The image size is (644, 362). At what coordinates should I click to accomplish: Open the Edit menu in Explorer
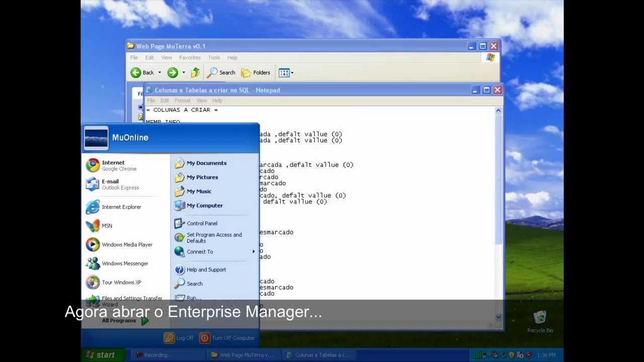[x=150, y=58]
